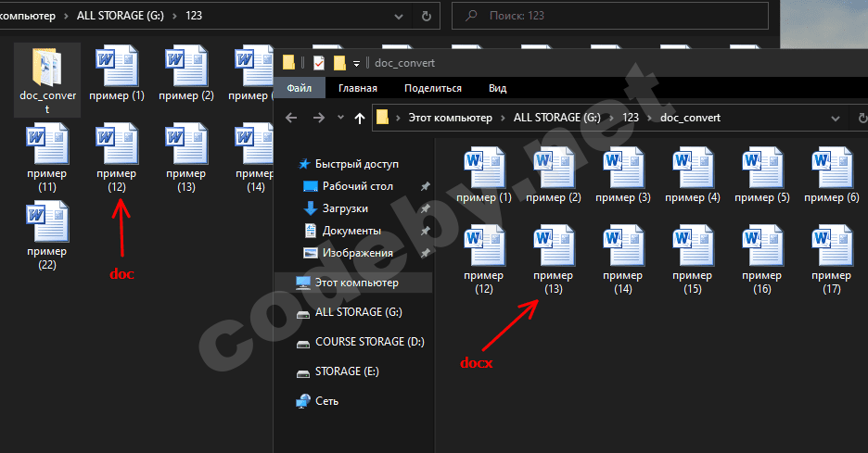Image resolution: width=868 pixels, height=453 pixels.
Task: Open Сеть in the navigation pane
Action: pyautogui.click(x=326, y=401)
